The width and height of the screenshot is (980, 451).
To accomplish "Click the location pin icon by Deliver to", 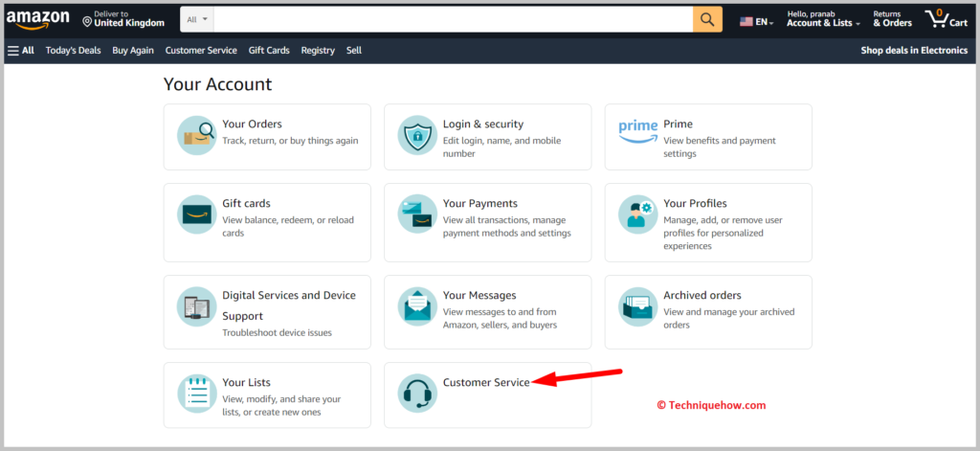I will click(87, 22).
